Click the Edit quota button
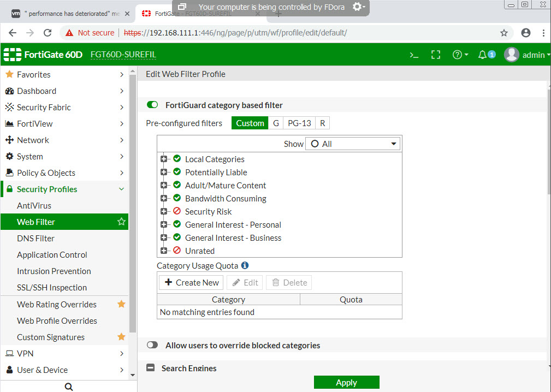The height and width of the screenshot is (392, 551). click(x=245, y=282)
